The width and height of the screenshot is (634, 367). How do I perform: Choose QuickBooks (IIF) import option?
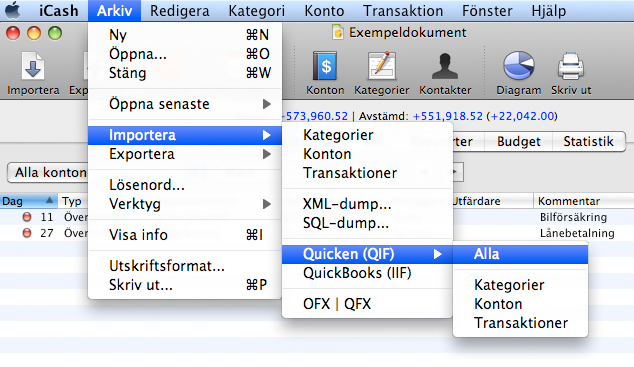tap(367, 273)
